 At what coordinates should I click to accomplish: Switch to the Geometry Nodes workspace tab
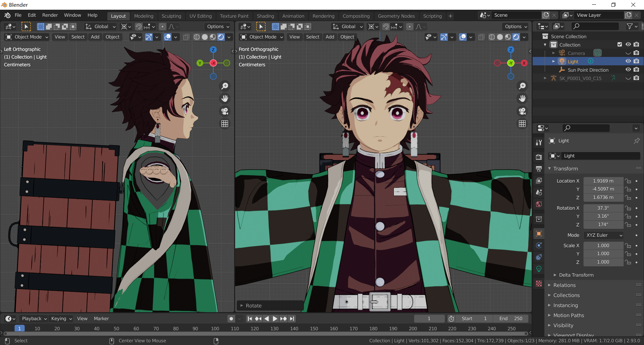tap(396, 16)
